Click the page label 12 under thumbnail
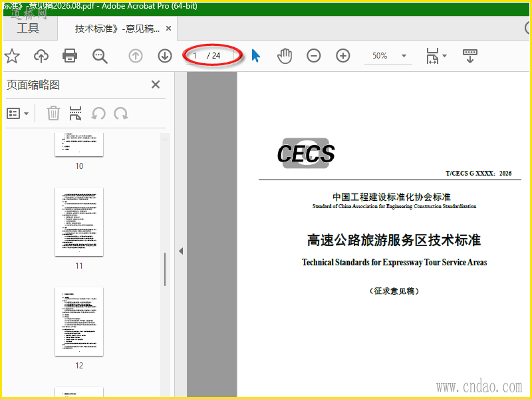Viewport: 532px width, 399px height. pos(79,365)
